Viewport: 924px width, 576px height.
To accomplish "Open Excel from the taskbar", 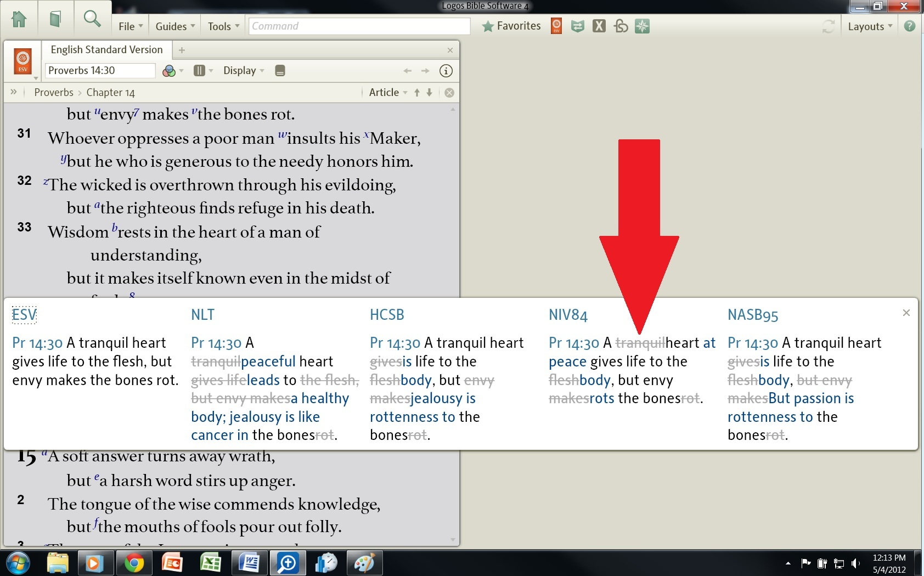I will click(x=210, y=563).
